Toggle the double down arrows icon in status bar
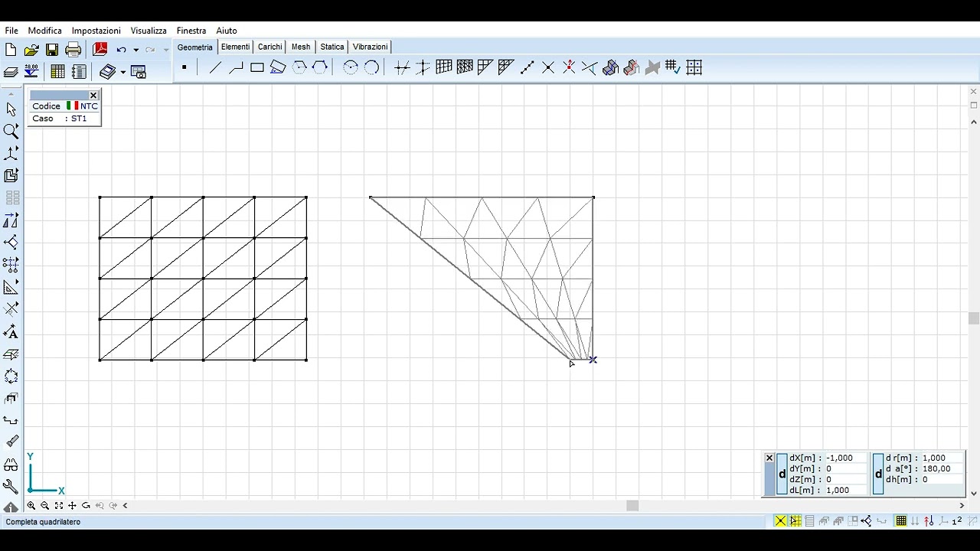980x551 pixels. 915,521
